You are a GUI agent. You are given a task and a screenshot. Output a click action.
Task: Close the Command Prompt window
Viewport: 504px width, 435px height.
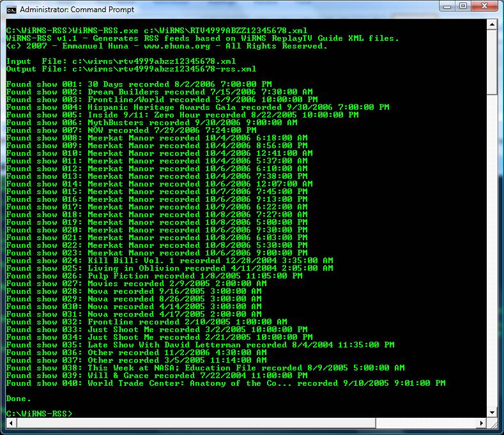485,6
